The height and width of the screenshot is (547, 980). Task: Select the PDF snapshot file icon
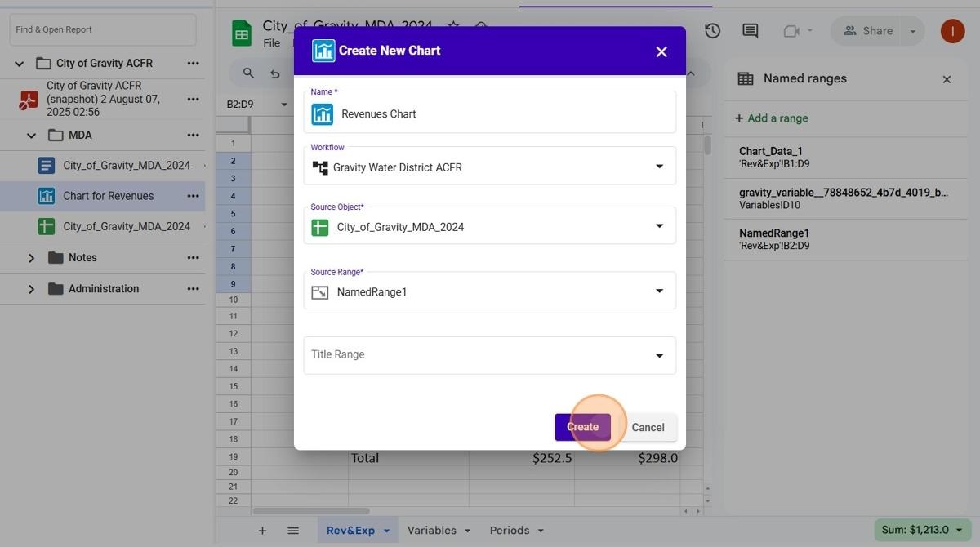(29, 100)
